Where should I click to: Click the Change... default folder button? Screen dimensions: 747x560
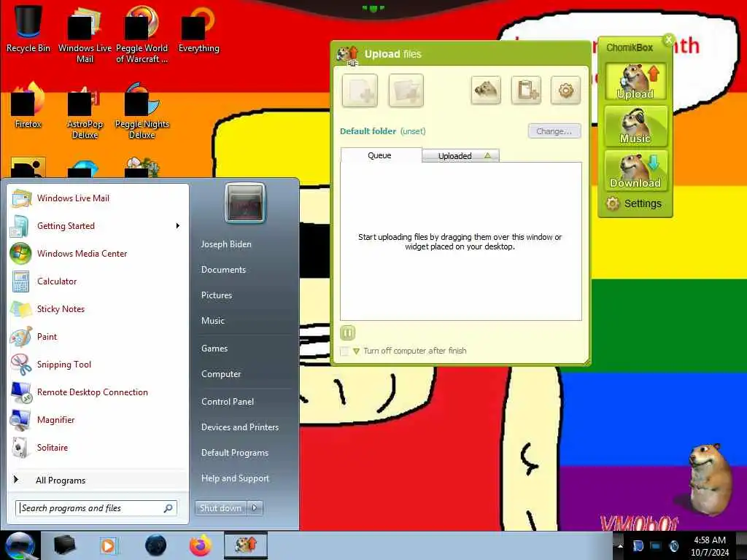[x=554, y=131]
